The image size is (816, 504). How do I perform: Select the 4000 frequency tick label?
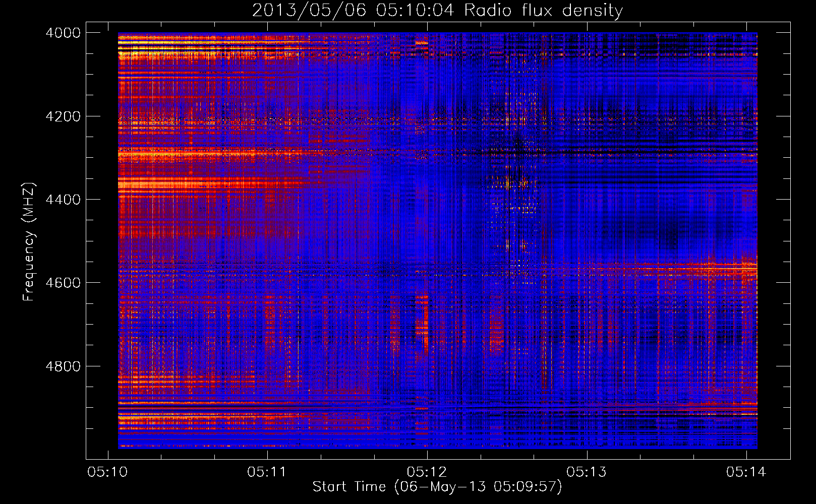[x=63, y=33]
